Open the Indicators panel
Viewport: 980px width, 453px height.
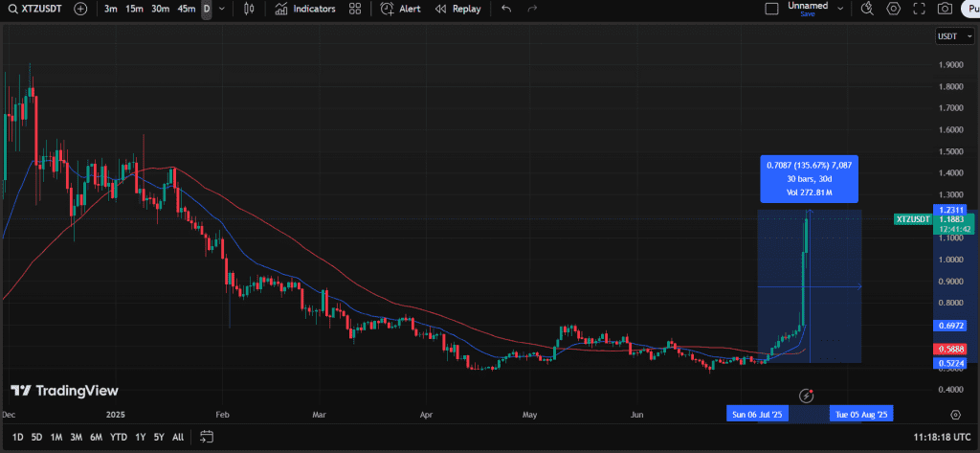click(305, 9)
